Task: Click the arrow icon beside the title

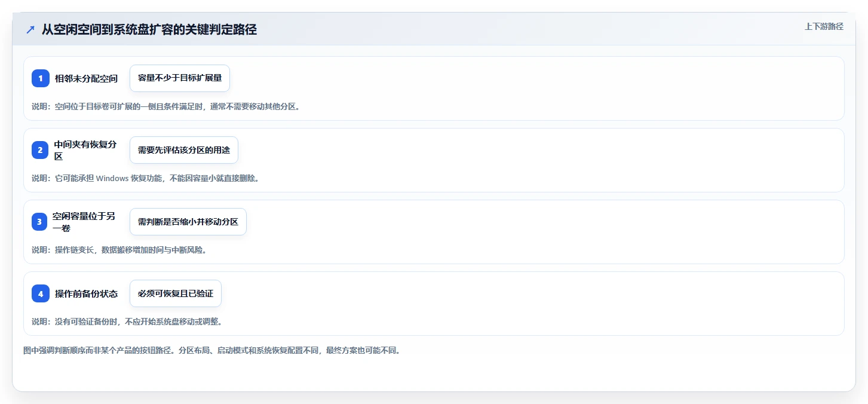Action: (x=30, y=30)
